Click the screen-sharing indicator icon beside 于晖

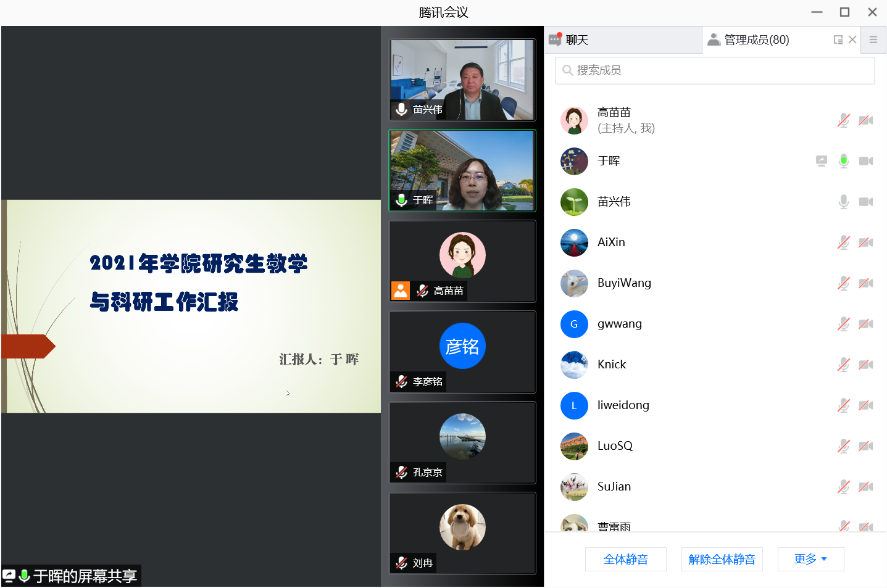pos(821,160)
